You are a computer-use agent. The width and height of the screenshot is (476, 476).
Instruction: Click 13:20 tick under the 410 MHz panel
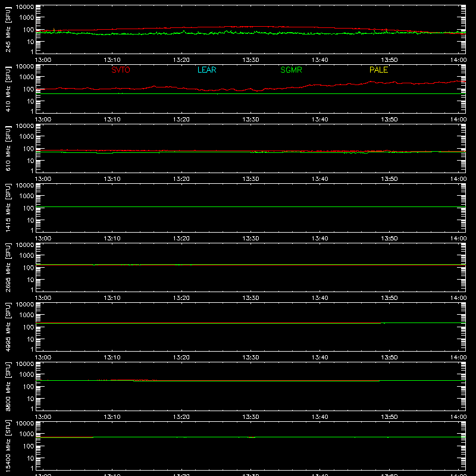(x=181, y=120)
